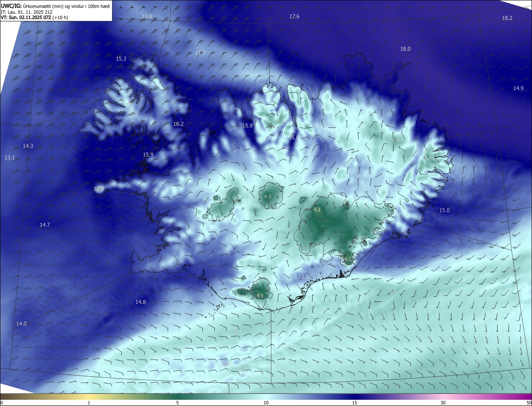This screenshot has height=406, width=532.
Task: Click the map value 14.0
Action: [x=21, y=324]
